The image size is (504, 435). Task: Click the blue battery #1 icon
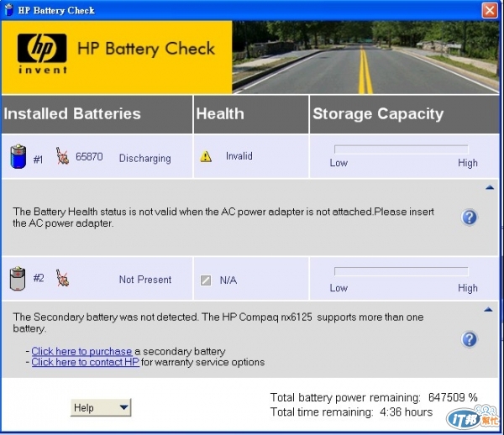point(18,156)
